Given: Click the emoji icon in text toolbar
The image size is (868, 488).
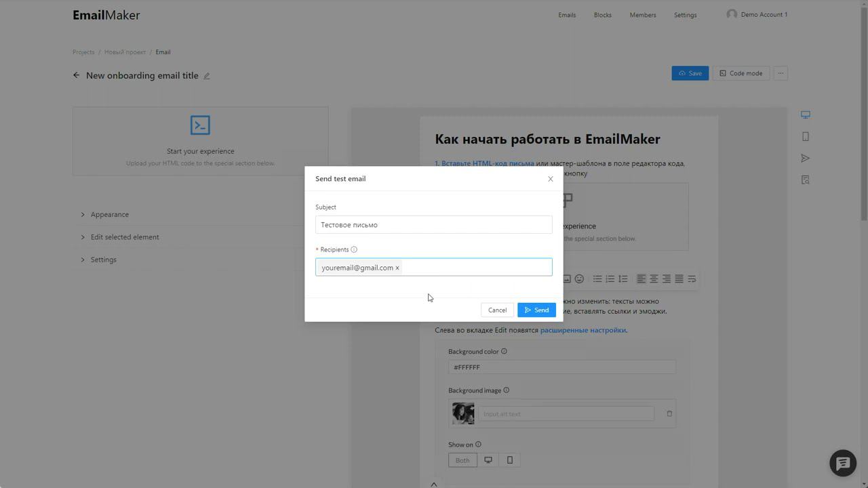Looking at the screenshot, I should pyautogui.click(x=579, y=279).
